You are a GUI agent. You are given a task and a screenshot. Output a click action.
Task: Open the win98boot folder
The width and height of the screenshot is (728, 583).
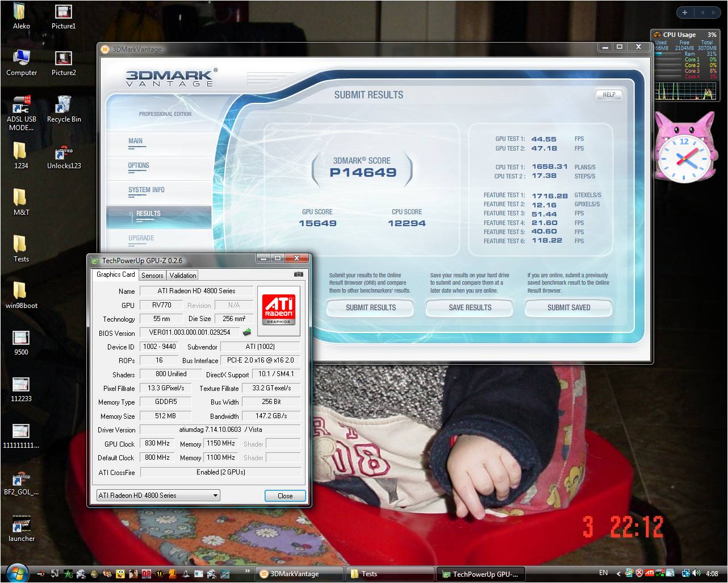tap(21, 295)
